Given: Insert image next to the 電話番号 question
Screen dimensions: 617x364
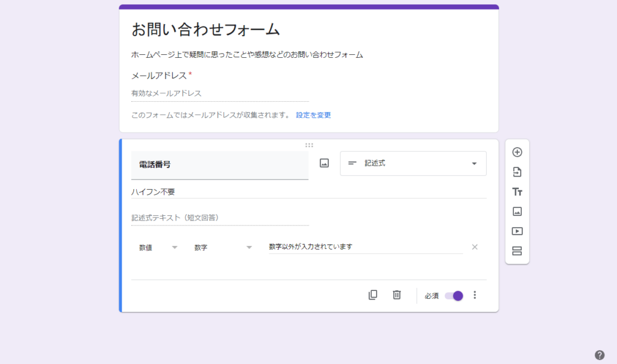Looking at the screenshot, I should 324,163.
